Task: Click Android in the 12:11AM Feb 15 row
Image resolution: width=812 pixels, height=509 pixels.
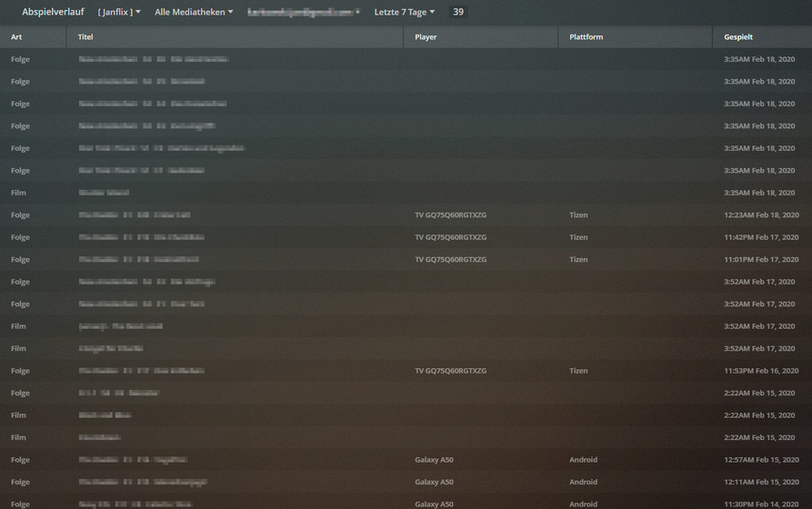Action: point(583,482)
